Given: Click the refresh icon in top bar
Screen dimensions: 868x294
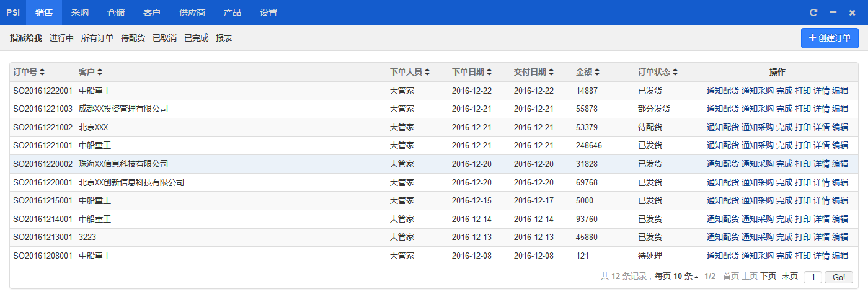Looking at the screenshot, I should pos(813,12).
